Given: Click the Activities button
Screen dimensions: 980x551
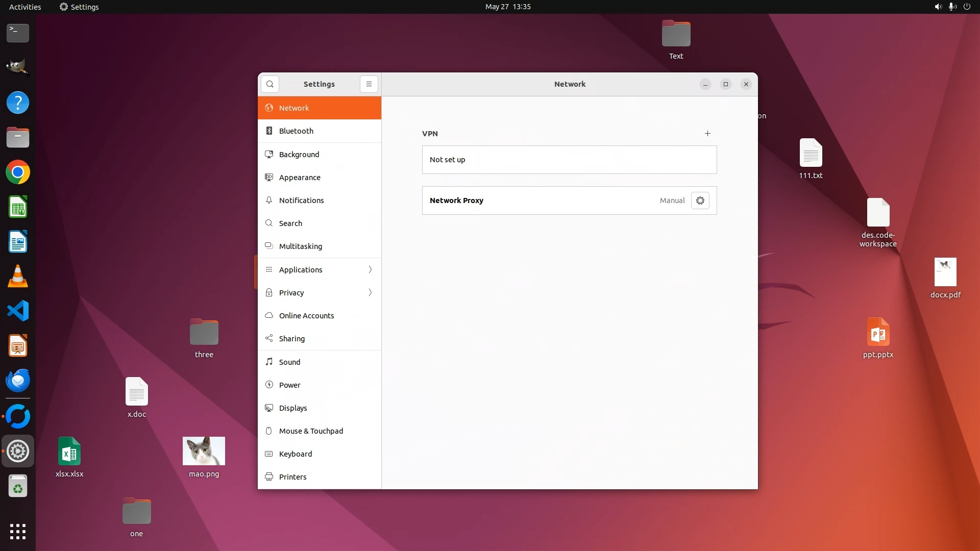Looking at the screenshot, I should [25, 7].
